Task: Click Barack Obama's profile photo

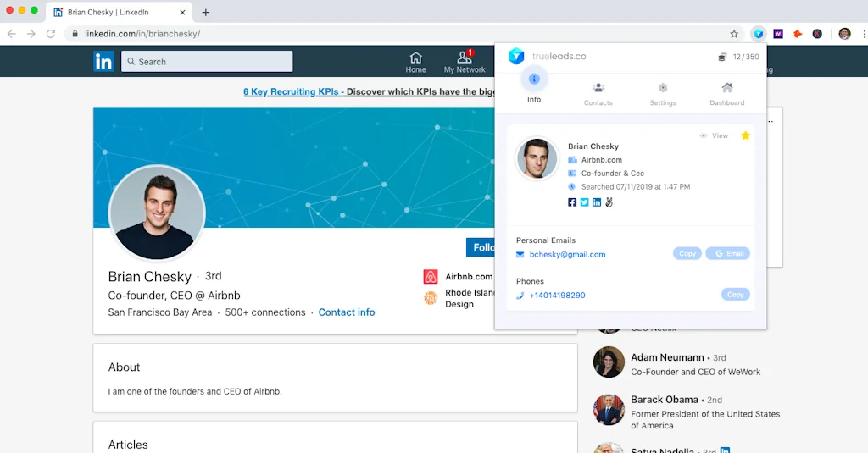Action: coord(609,410)
